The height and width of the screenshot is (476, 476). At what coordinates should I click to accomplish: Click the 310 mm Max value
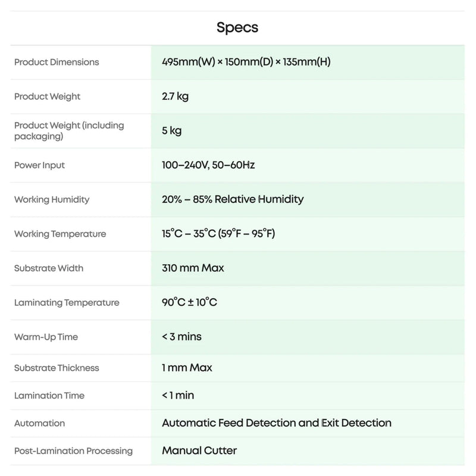pyautogui.click(x=193, y=268)
